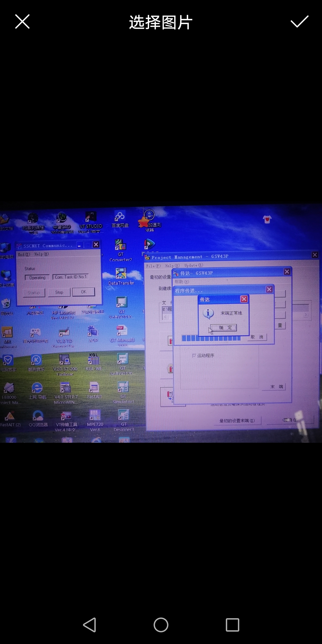This screenshot has width=322, height=644.
Task: Toggle the 运动程序 checkbox
Action: click(194, 355)
